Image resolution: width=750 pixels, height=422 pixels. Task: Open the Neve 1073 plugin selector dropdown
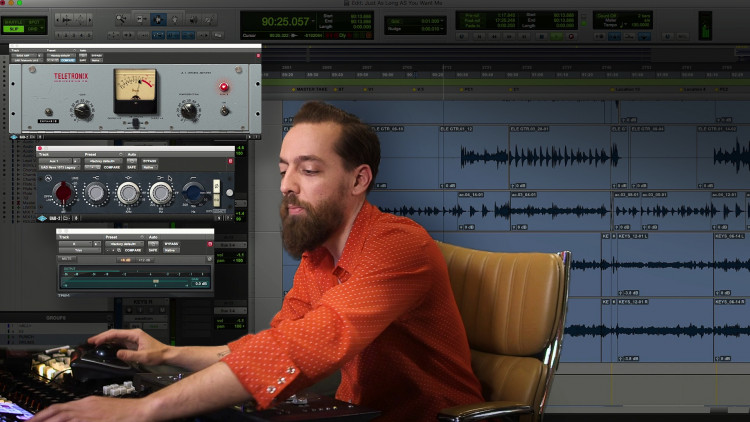60,167
